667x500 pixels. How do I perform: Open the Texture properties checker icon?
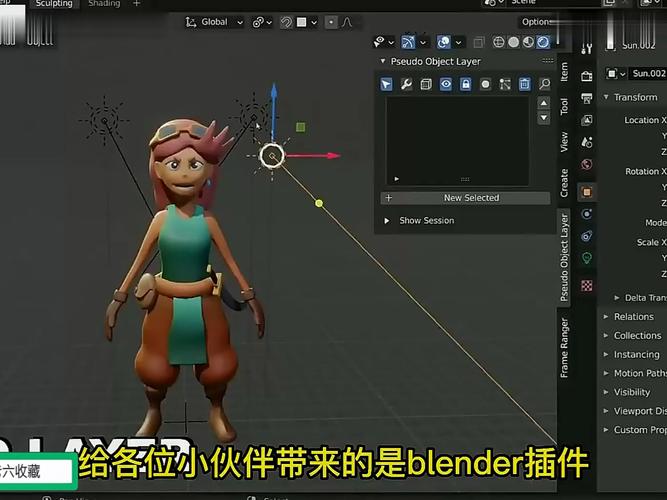point(587,286)
